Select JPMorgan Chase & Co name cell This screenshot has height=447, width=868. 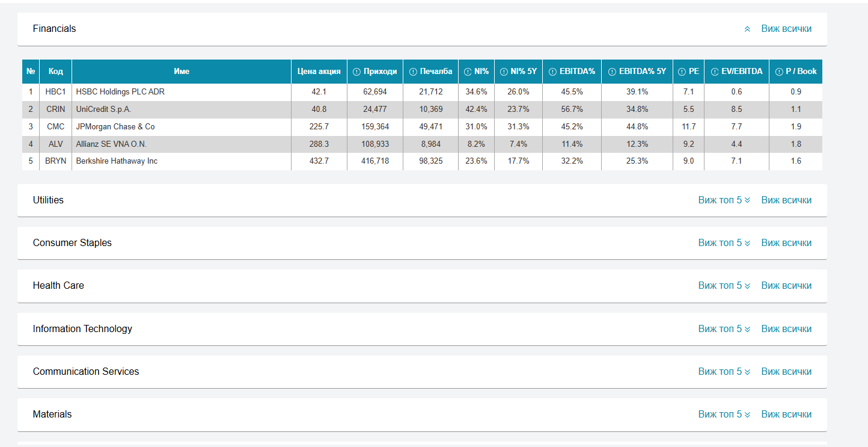[x=182, y=127]
